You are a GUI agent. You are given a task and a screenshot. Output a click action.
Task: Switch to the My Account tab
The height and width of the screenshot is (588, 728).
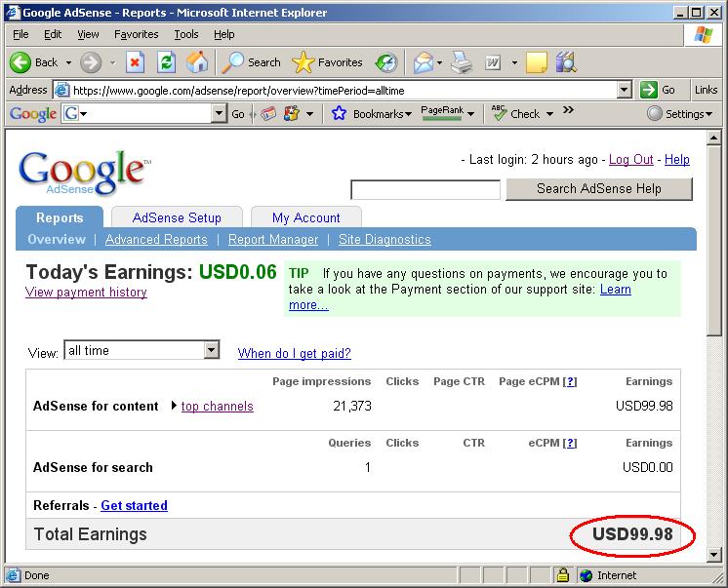306,217
